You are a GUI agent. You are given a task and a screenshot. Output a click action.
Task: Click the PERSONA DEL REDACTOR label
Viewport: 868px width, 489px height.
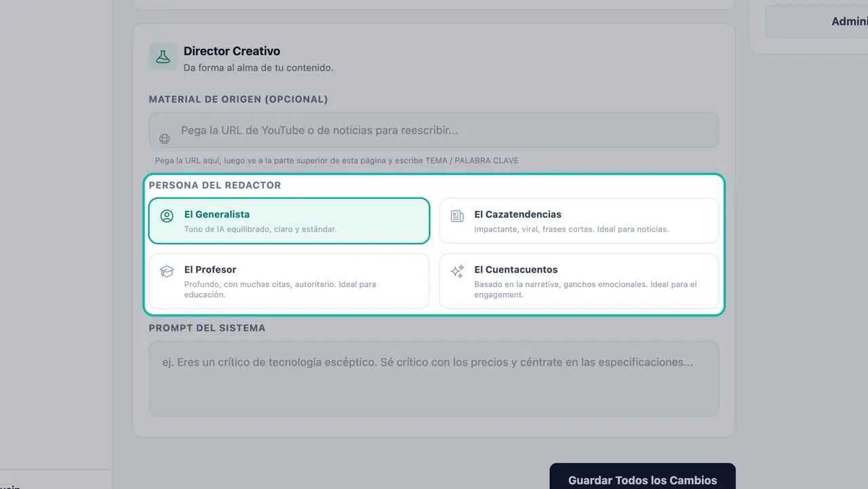215,185
